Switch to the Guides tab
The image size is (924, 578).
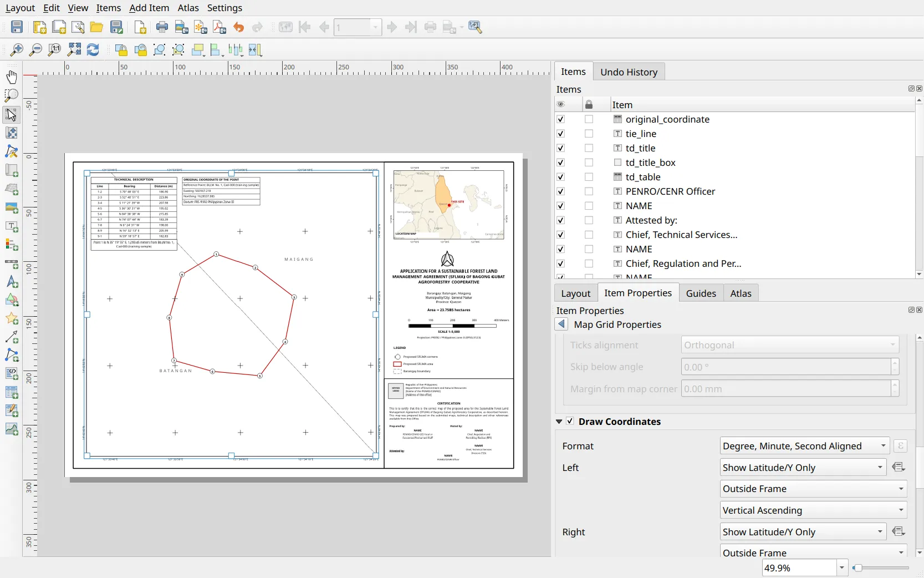tap(701, 293)
